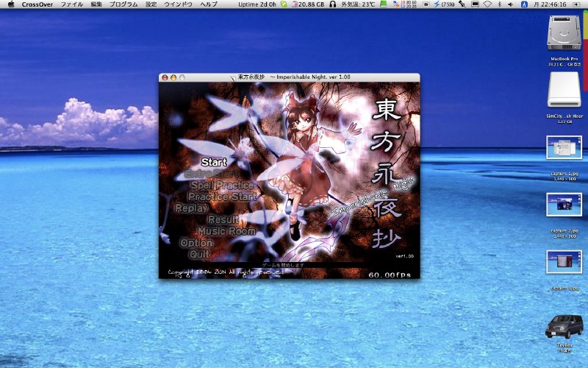Click the pen tablet icon in menu bar
The height and width of the screenshot is (368, 588).
click(462, 4)
